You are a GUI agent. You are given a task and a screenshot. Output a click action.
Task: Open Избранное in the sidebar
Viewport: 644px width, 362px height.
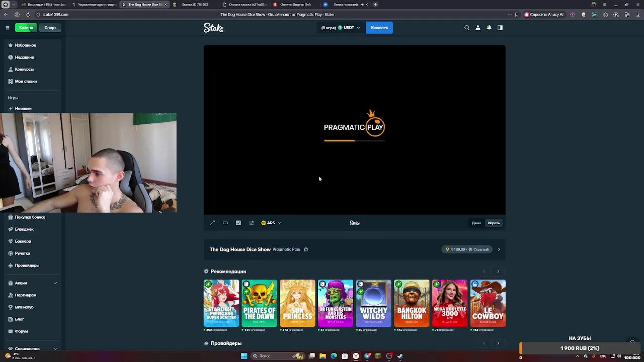(25, 45)
